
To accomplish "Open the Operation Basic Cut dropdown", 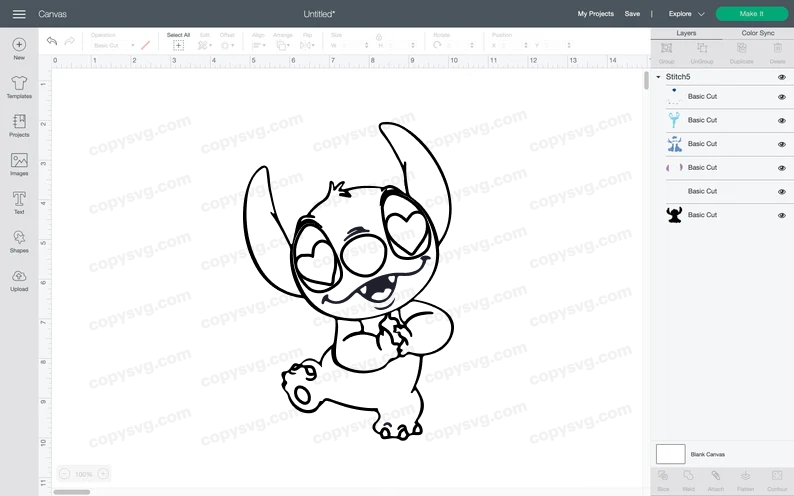I will 114,46.
